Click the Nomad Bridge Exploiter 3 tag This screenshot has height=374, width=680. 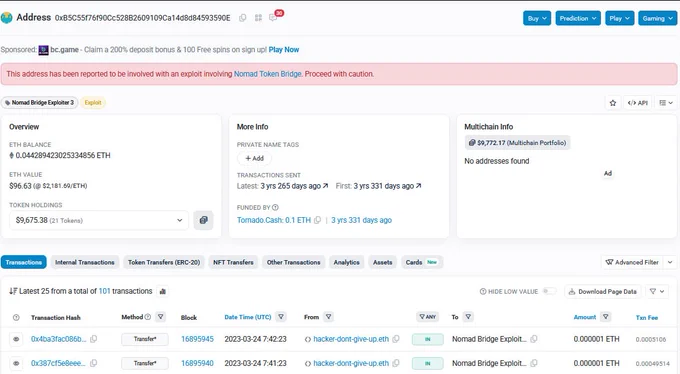point(39,102)
